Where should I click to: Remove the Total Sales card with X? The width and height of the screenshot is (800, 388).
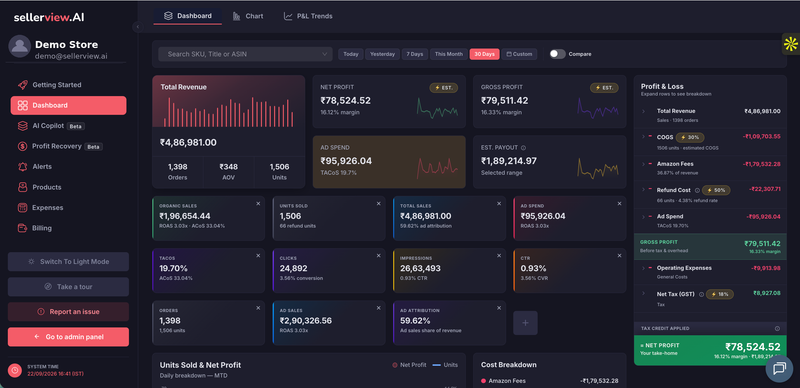coord(499,204)
